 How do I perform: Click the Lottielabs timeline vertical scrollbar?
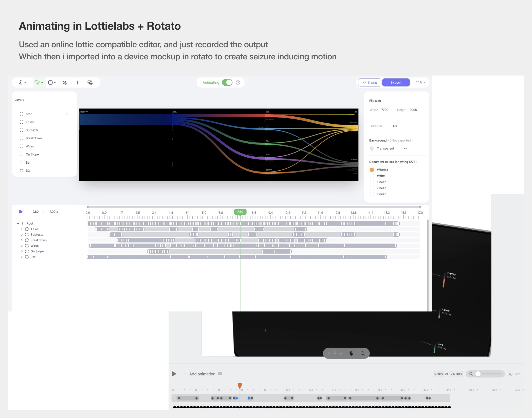tap(427, 265)
